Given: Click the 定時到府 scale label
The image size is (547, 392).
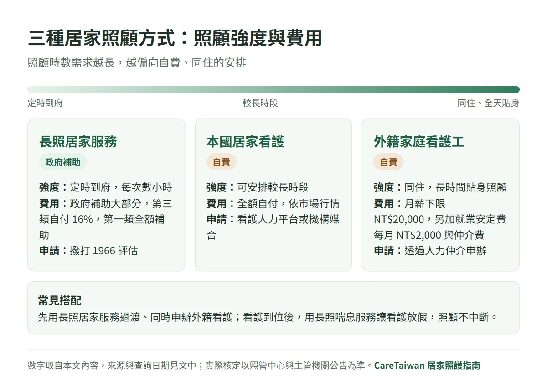Looking at the screenshot, I should coord(45,103).
